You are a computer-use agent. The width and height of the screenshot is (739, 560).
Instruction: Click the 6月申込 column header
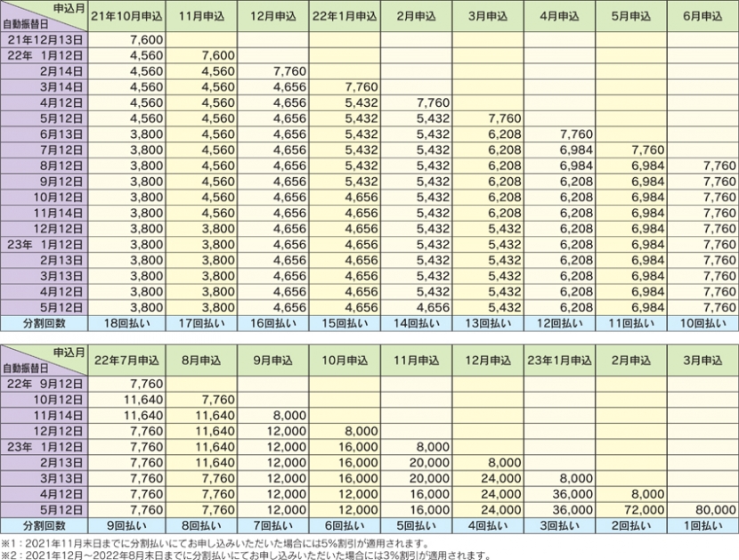click(702, 17)
